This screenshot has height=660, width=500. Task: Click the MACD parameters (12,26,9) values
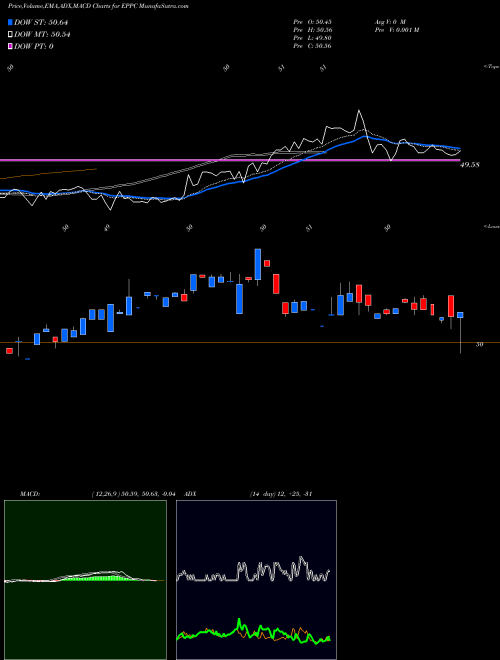133,494
